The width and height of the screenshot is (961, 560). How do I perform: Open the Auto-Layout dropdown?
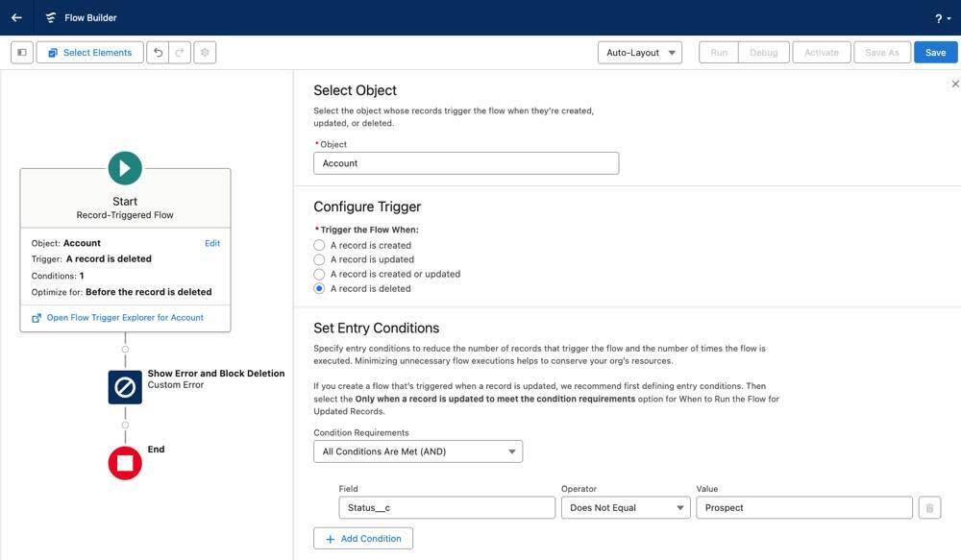click(x=640, y=53)
